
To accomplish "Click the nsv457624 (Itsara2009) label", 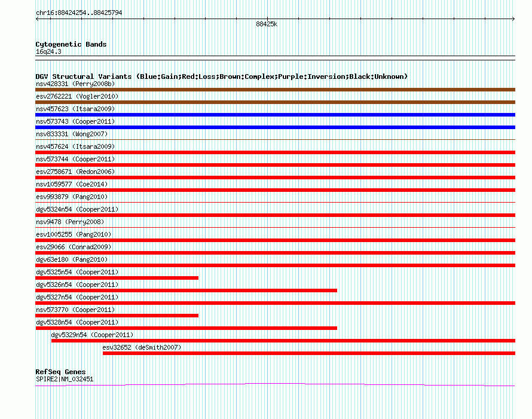I will [x=75, y=146].
